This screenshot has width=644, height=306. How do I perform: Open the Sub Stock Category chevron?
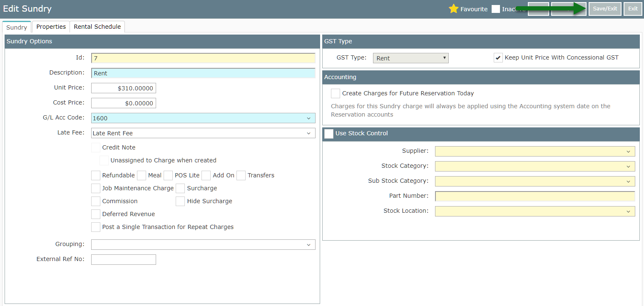coord(628,182)
